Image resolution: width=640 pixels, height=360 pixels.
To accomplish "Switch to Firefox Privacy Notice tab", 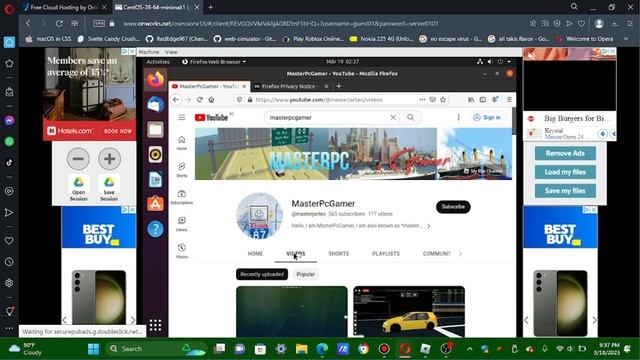I will (291, 86).
